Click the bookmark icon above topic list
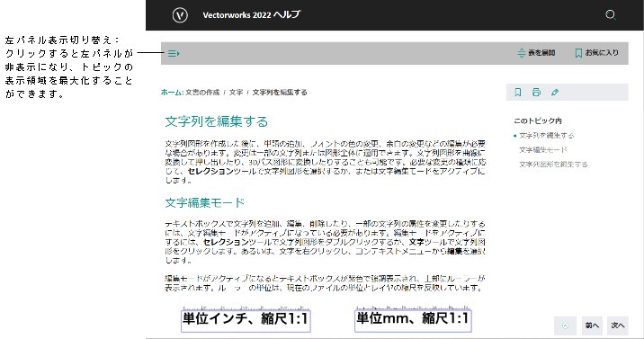Image resolution: width=644 pixels, height=339 pixels. pyautogui.click(x=517, y=93)
